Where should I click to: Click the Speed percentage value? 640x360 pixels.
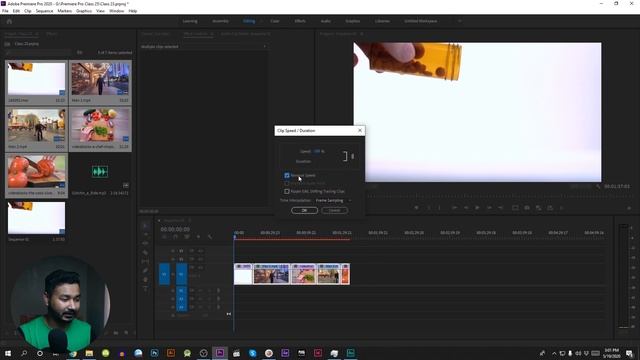(x=318, y=151)
